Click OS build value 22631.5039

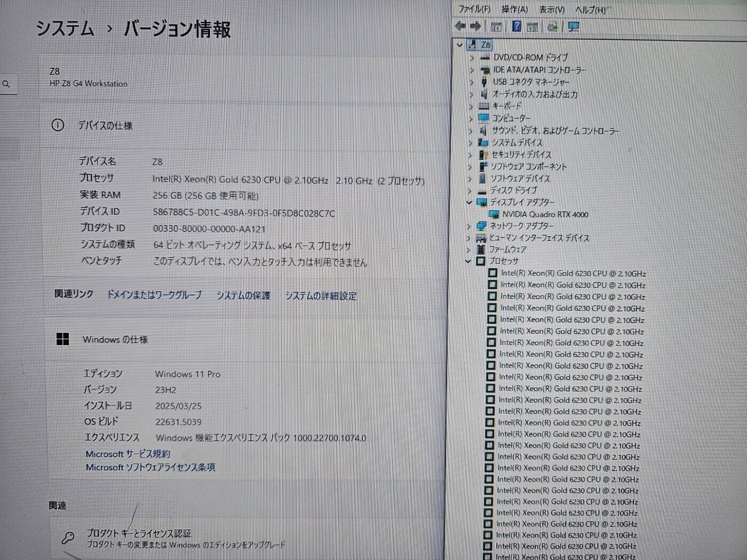tap(179, 422)
